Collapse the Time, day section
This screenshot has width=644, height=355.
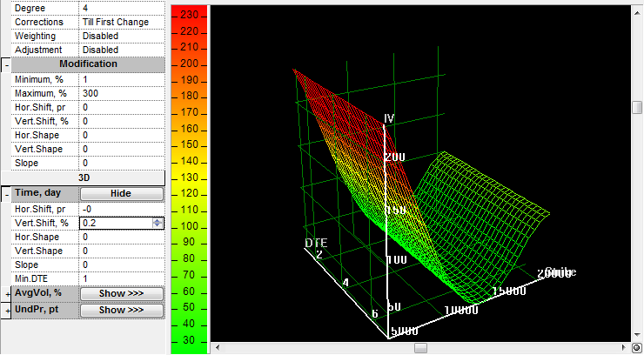pyautogui.click(x=6, y=194)
